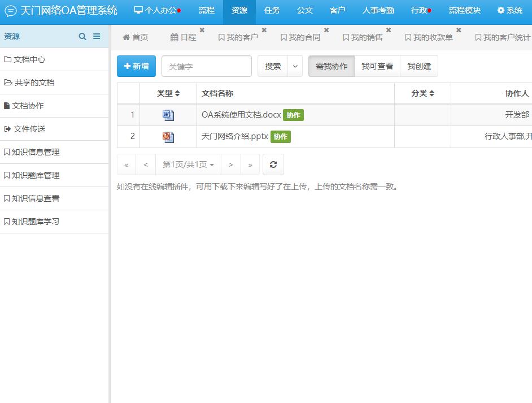Open 文档中心 in the sidebar

tap(29, 59)
